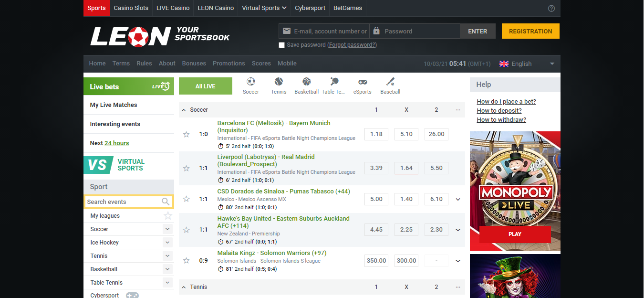
Task: Expand the Soccer sidebar dropdown
Action: click(x=167, y=229)
